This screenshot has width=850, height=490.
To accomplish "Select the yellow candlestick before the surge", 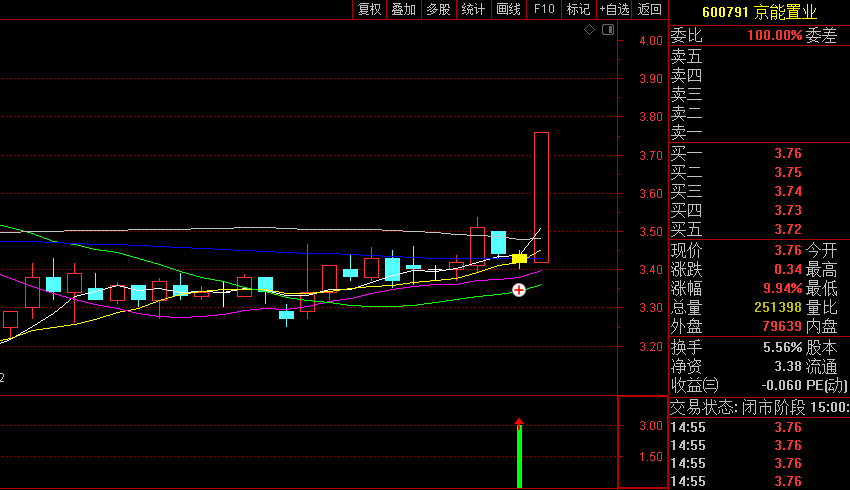I will point(519,259).
